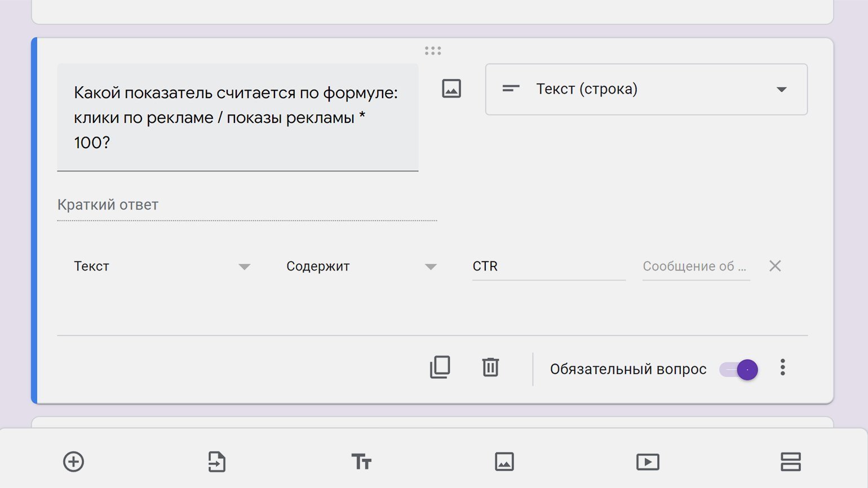Open the Текст validation type dropdown
The height and width of the screenshot is (488, 868).
click(x=162, y=266)
